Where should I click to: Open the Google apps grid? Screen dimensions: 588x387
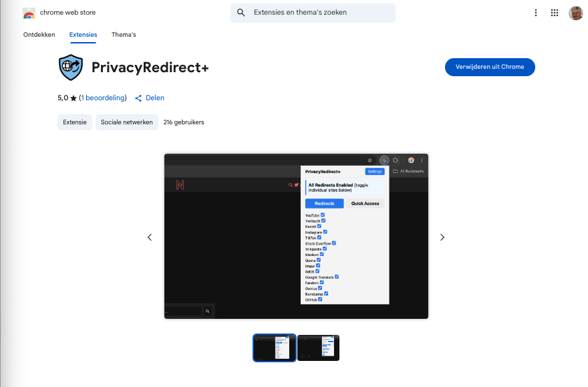[554, 13]
